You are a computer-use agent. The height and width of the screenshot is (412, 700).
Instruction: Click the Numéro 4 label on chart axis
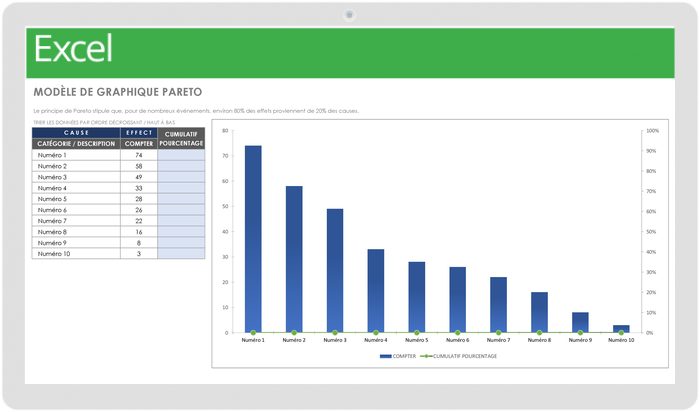pyautogui.click(x=376, y=340)
